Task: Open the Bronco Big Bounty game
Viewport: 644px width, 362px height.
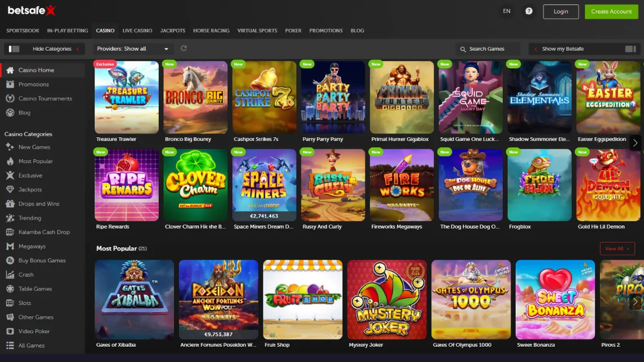Action: 195,97
